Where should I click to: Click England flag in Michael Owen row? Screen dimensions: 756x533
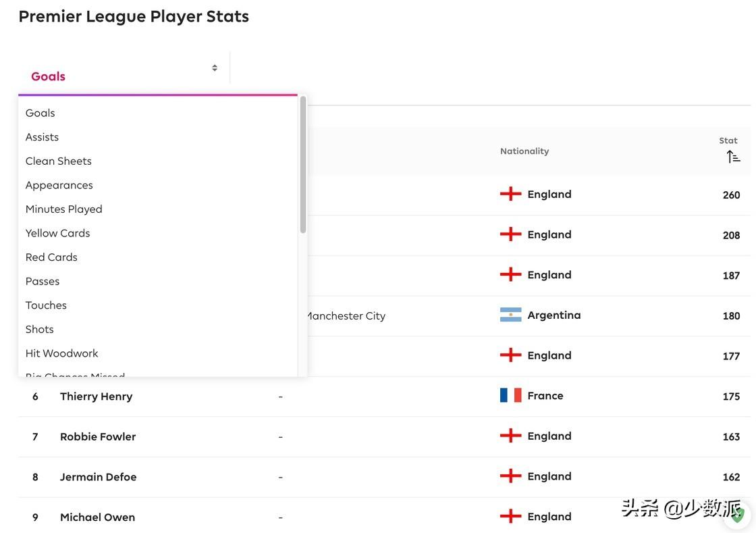click(510, 516)
